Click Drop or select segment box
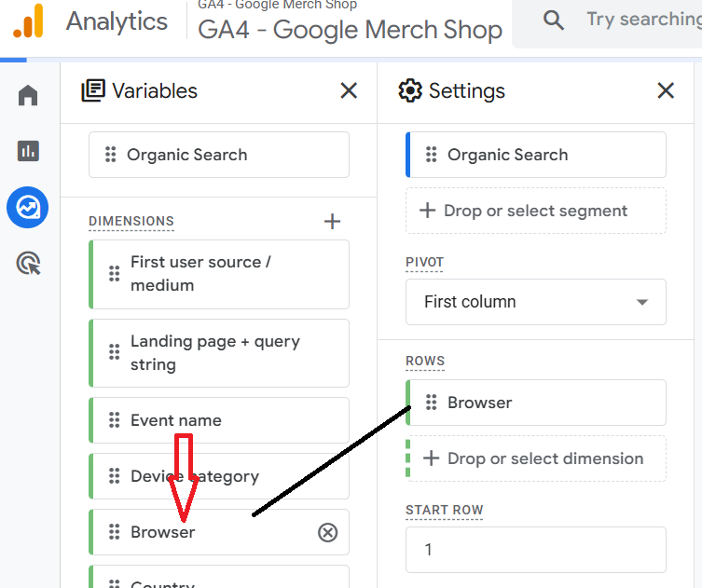Viewport: 702px width, 588px height. pos(536,211)
